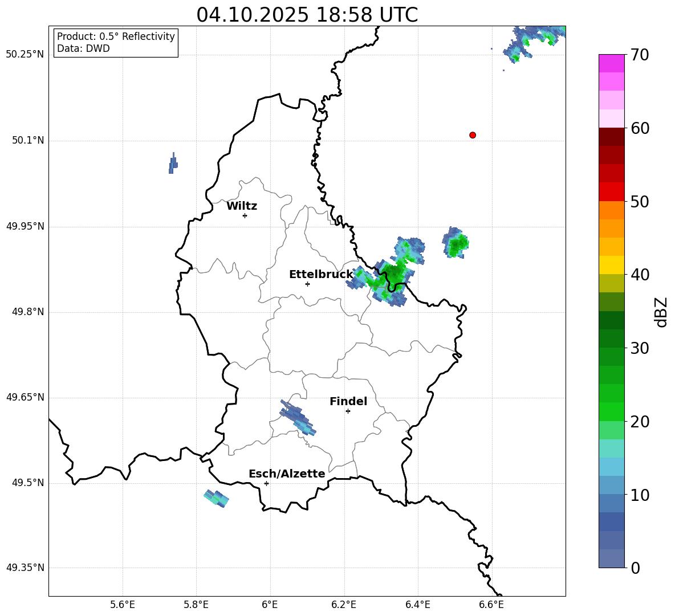
Task: Click the colorbar tick label 10
Action: point(640,495)
